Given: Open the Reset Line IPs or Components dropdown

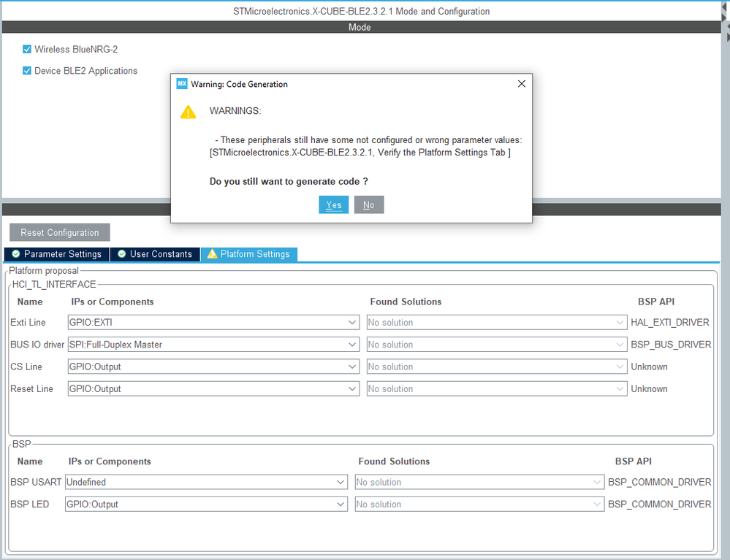Looking at the screenshot, I should (213, 389).
